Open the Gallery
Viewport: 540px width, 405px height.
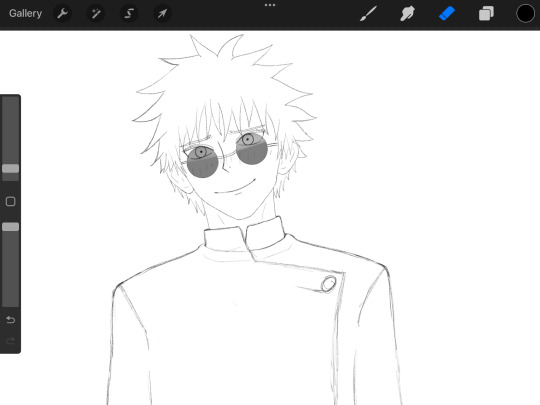click(x=25, y=13)
